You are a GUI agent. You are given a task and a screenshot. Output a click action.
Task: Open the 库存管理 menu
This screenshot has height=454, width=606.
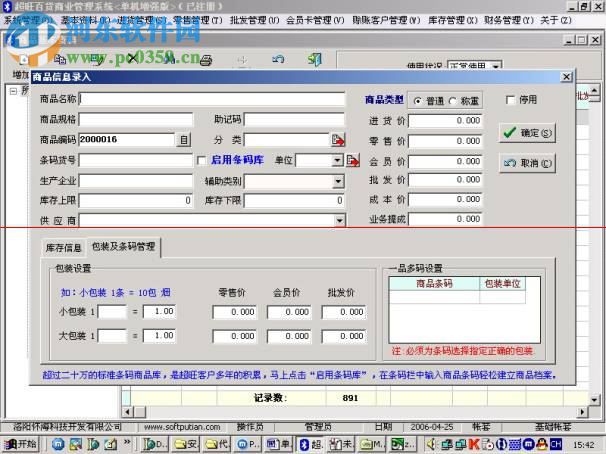(x=453, y=20)
